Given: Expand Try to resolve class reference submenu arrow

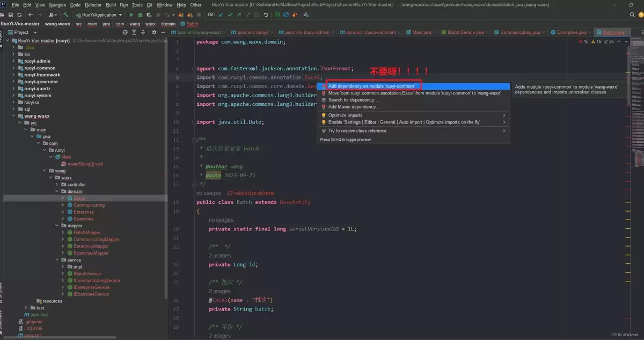Looking at the screenshot, I should [503, 131].
